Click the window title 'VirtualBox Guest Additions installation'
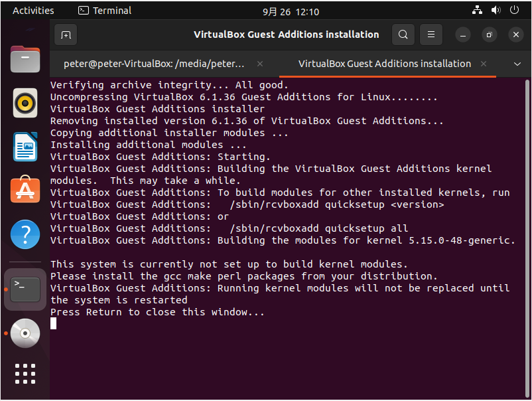The width and height of the screenshot is (532, 401). [286, 35]
